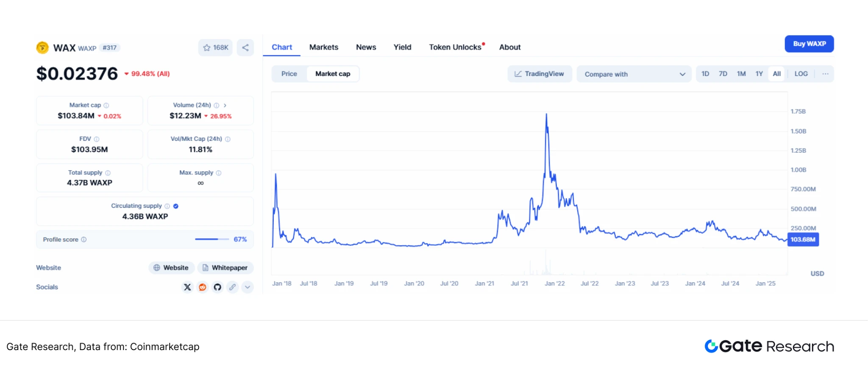Toggle LOG scale on chart
This screenshot has height=373, width=868.
click(x=801, y=74)
